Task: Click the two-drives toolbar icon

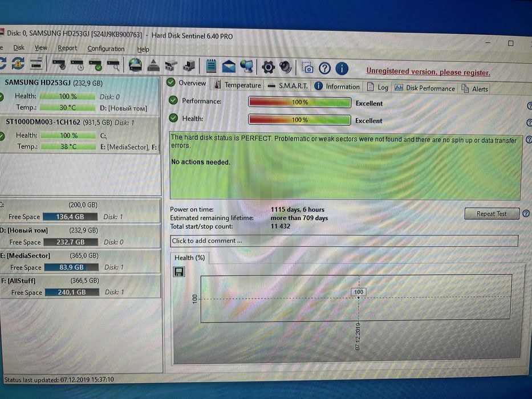Action: point(171,66)
